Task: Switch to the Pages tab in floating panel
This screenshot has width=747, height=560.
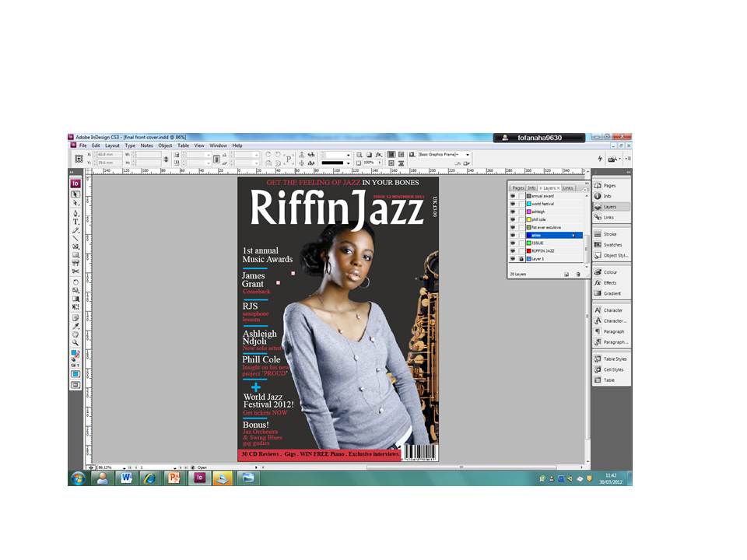Action: pyautogui.click(x=517, y=188)
